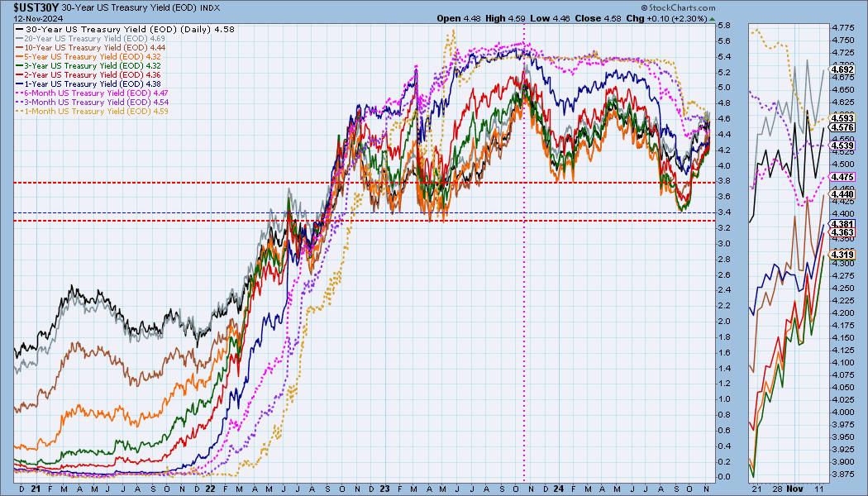Select the 6-Month US Treasury Yield legend entry
The image size is (868, 496).
92,93
